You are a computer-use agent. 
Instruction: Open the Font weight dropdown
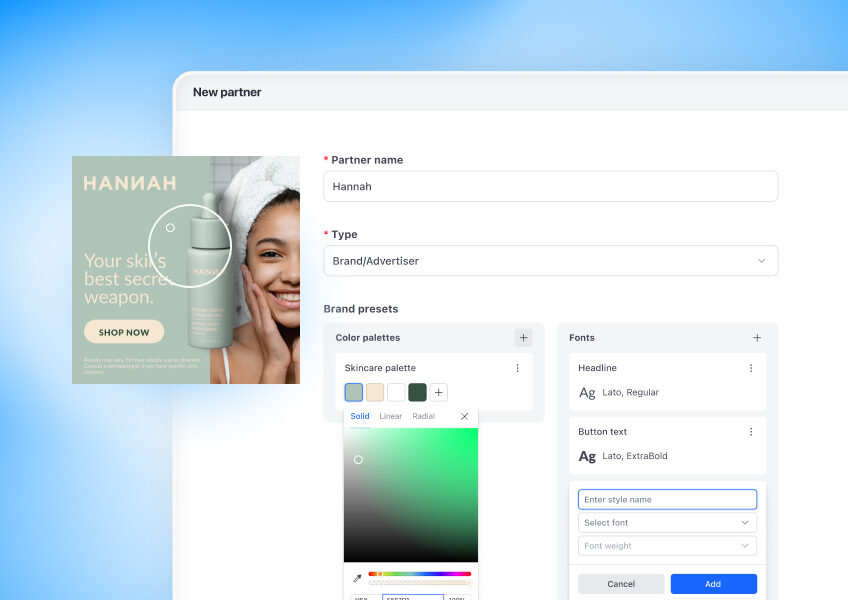(x=667, y=546)
